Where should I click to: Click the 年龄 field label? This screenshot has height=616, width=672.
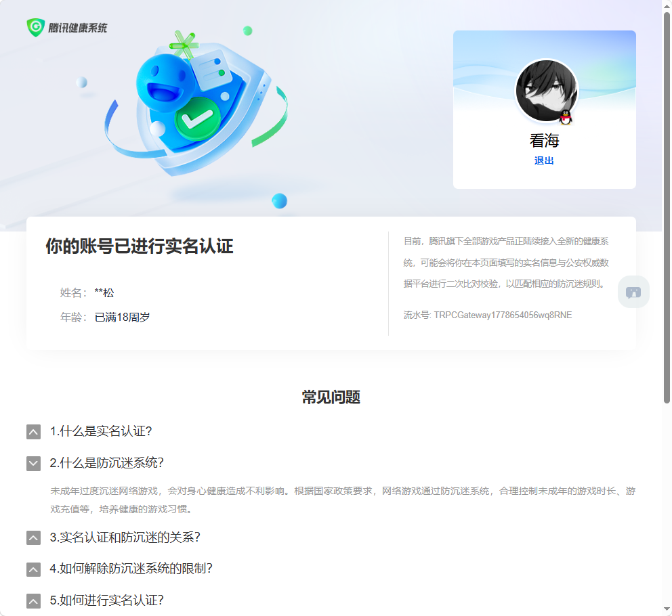tap(73, 317)
